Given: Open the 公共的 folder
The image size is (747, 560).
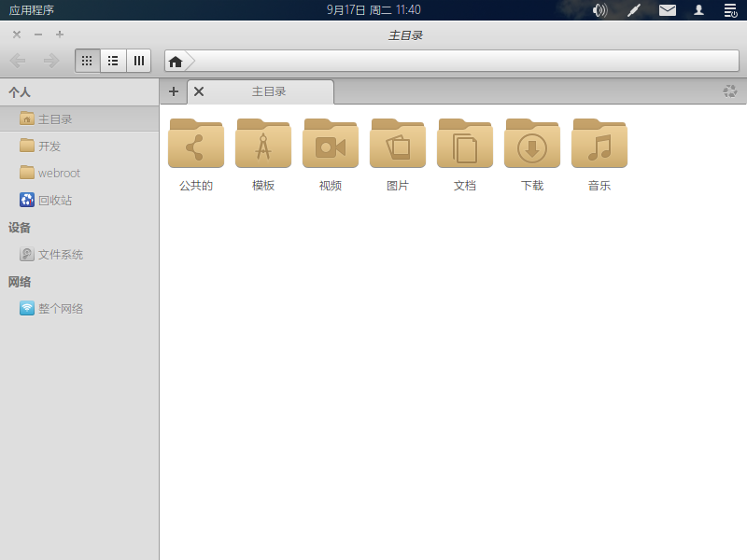Looking at the screenshot, I should pos(196,146).
